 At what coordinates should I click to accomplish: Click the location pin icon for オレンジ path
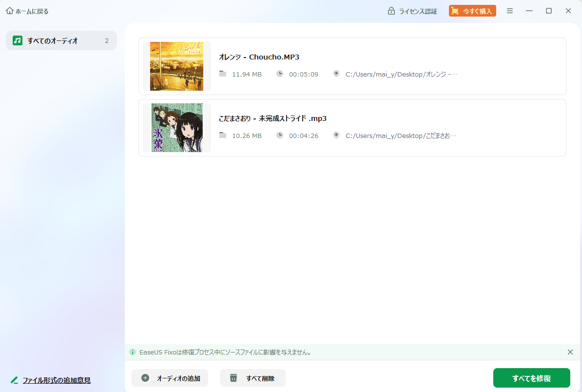tap(336, 74)
